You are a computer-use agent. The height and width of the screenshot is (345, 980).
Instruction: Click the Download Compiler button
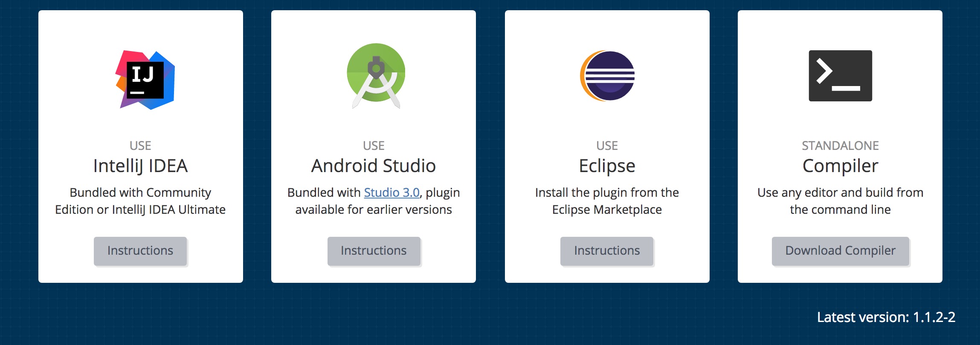(x=840, y=251)
